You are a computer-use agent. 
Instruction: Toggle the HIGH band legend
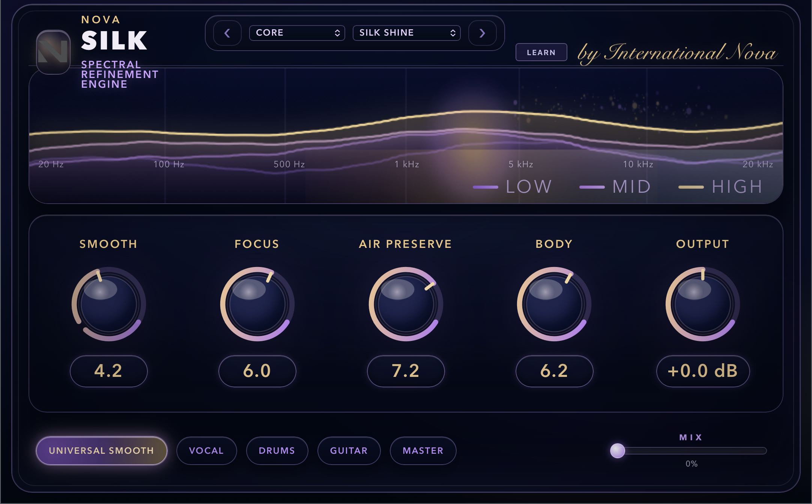click(x=720, y=187)
